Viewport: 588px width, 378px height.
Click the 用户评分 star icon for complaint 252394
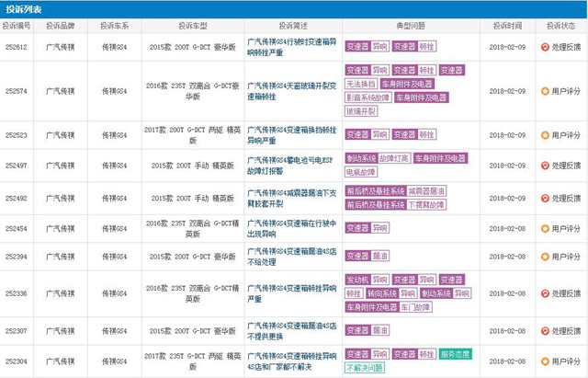point(545,257)
